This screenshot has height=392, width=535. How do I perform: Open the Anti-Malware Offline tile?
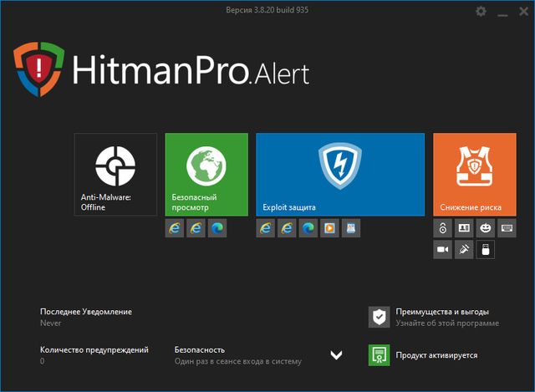coord(115,174)
